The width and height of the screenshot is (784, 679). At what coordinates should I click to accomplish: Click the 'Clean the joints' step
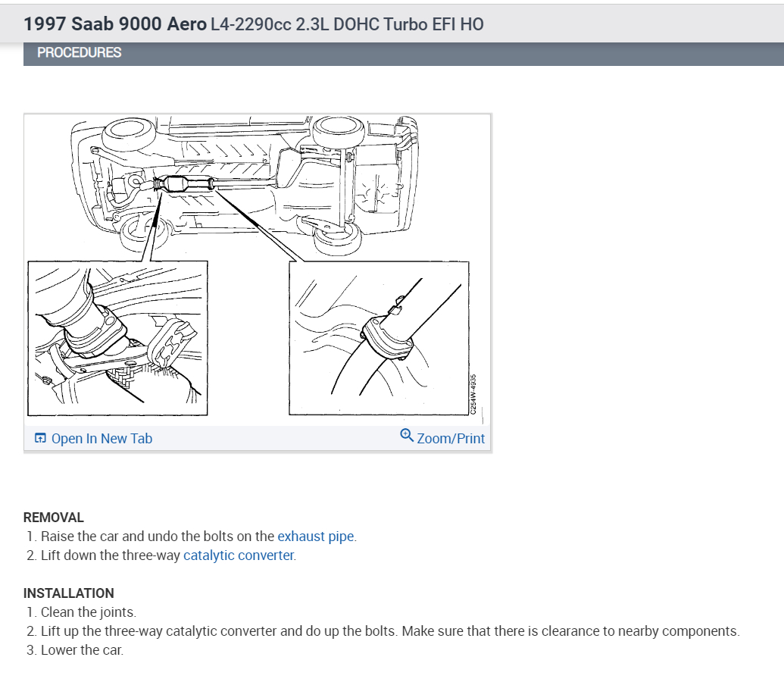point(89,612)
